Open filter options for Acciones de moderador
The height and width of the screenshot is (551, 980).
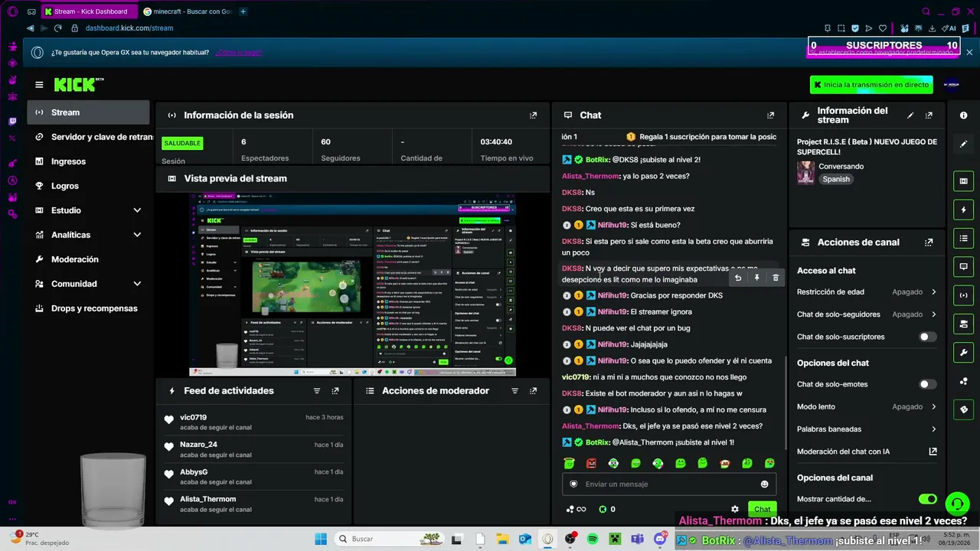(515, 391)
